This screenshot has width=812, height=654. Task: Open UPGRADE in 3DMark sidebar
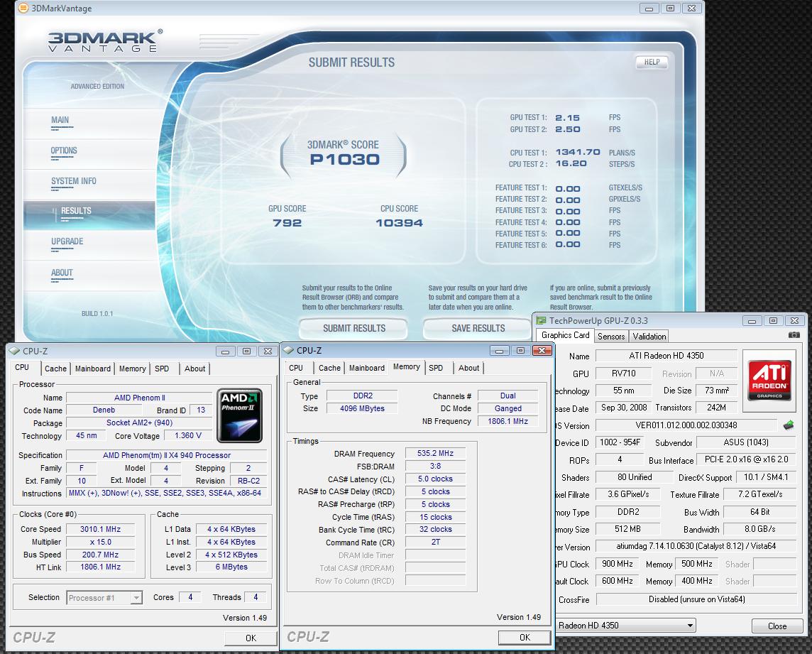click(67, 241)
